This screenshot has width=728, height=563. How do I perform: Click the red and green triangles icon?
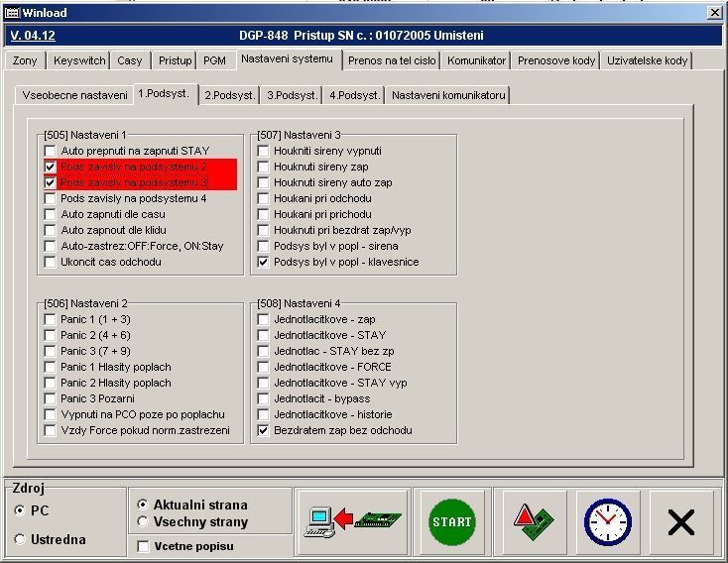[x=533, y=521]
